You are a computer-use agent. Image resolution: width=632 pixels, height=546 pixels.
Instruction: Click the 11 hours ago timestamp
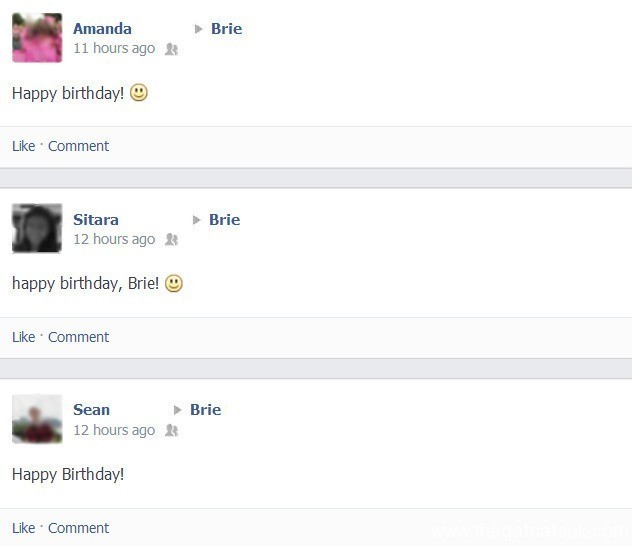pyautogui.click(x=114, y=48)
